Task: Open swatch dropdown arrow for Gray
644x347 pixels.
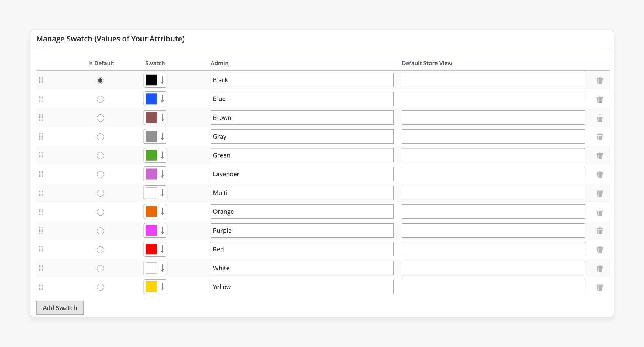Action: [163, 137]
